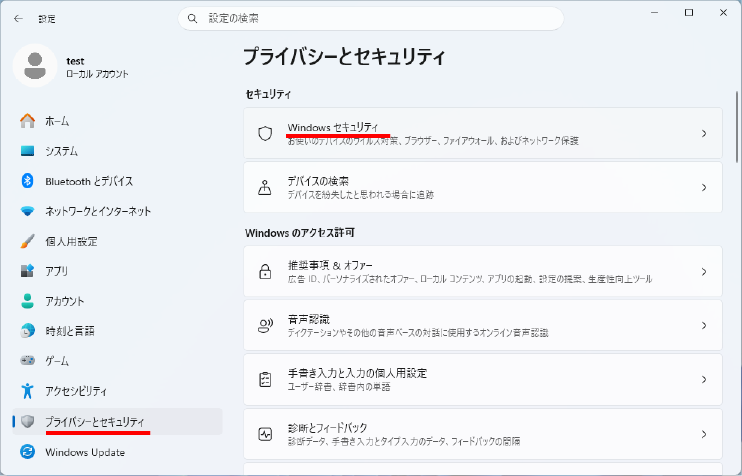Click the clipboard icon for 手書き入力と入力の個人用設定
The image size is (742, 476).
265,379
